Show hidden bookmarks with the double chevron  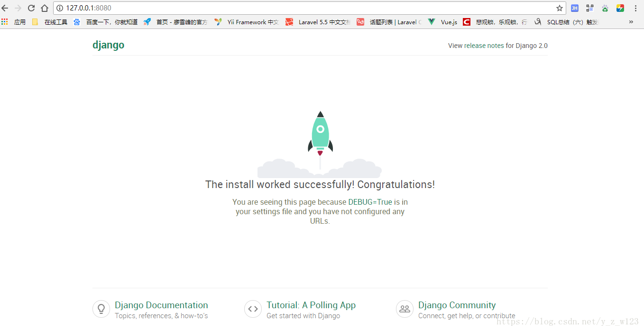631,22
